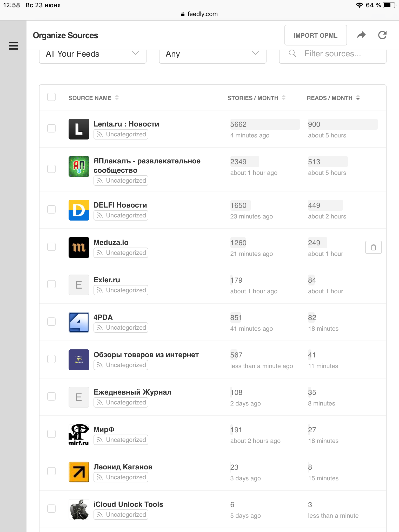Open Uncategorized tag under Леонид Каганов
The image size is (399, 532).
(x=121, y=477)
